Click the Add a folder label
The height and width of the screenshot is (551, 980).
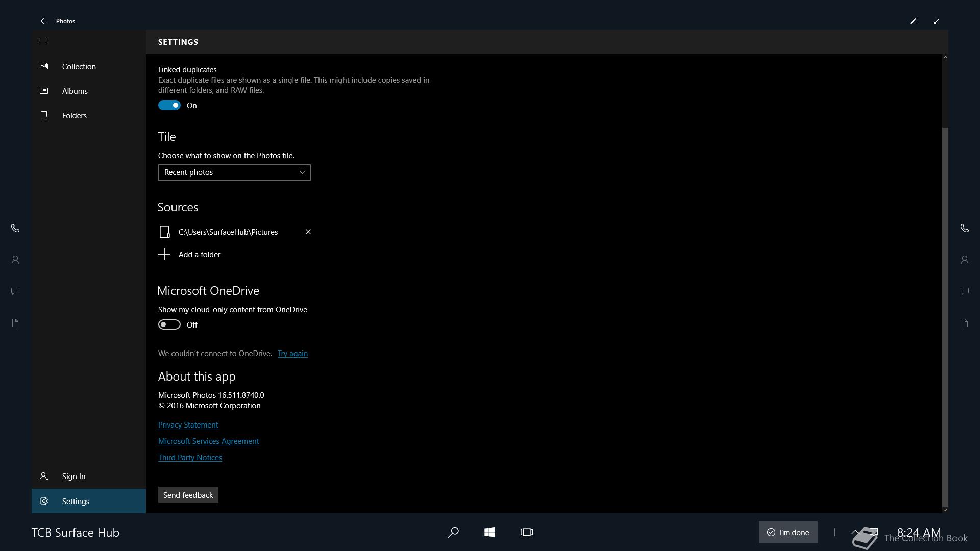200,254
